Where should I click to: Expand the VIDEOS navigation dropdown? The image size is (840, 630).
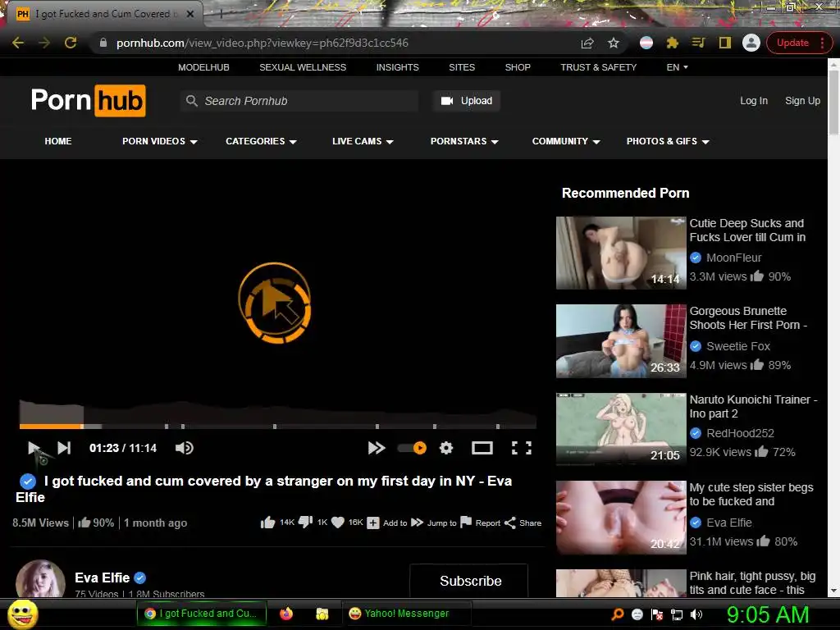click(x=160, y=141)
